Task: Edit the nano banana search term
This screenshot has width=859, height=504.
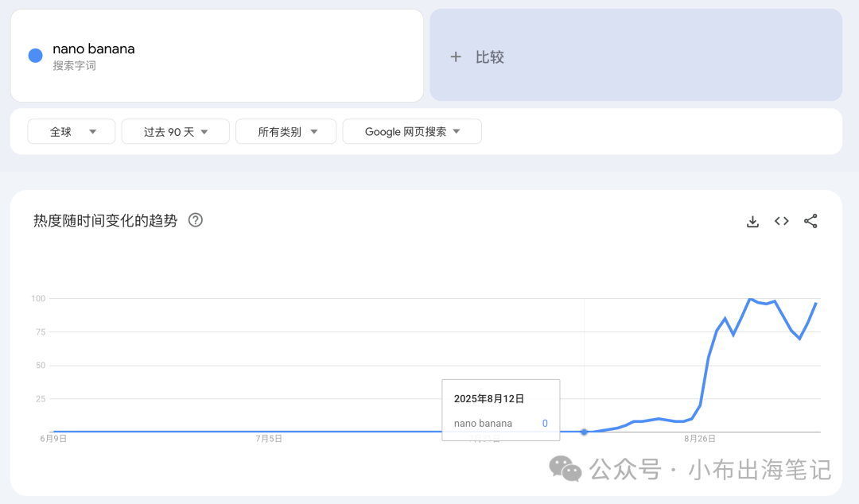Action: [94, 49]
